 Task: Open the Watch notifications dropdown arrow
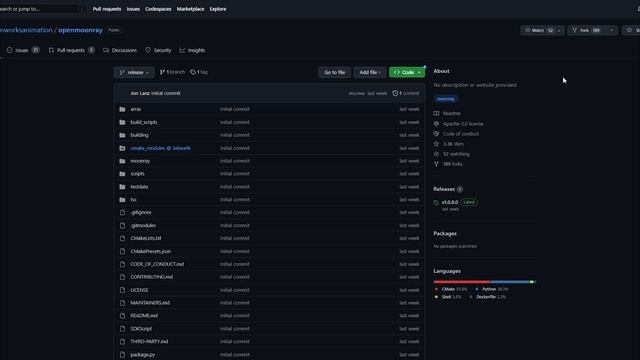click(x=559, y=30)
